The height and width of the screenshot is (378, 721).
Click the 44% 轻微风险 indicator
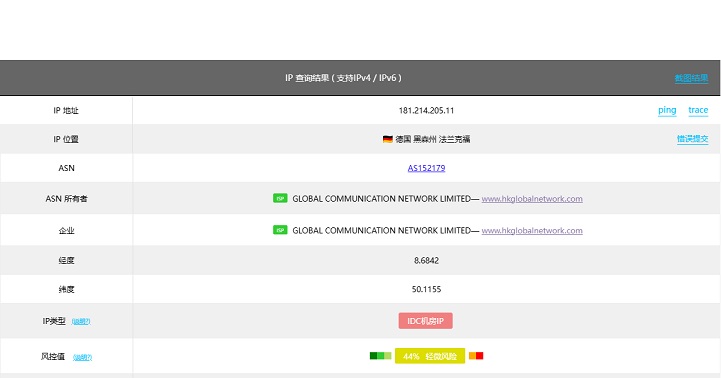point(429,356)
